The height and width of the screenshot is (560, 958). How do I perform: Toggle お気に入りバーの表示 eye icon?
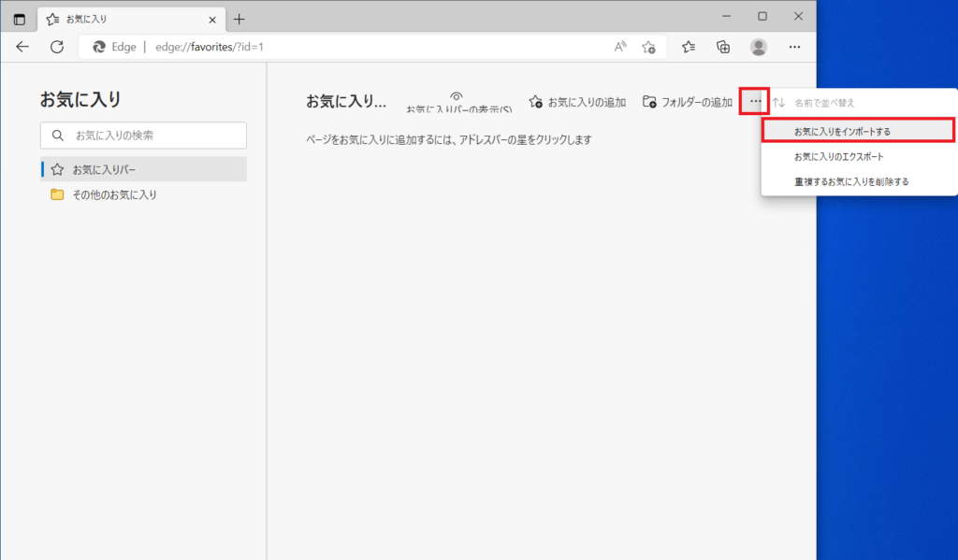click(x=457, y=96)
